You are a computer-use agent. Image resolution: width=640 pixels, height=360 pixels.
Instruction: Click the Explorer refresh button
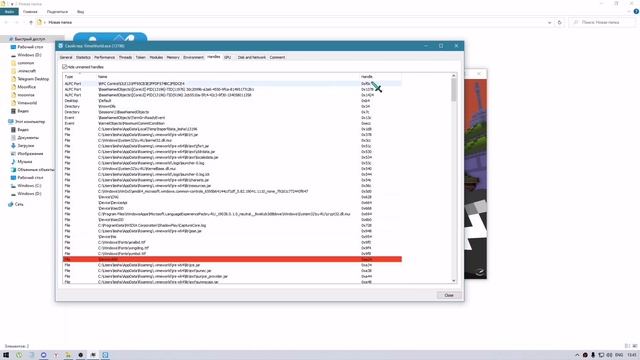(559, 22)
